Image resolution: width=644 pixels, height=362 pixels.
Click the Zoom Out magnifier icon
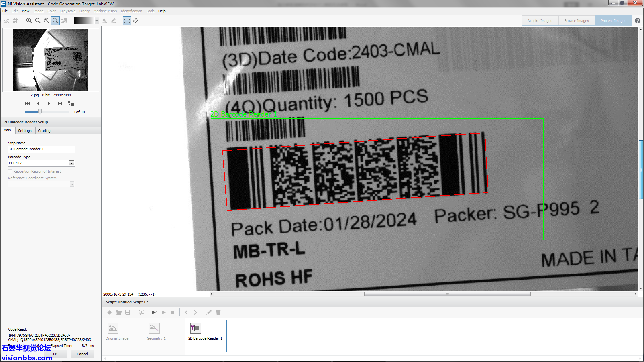click(x=38, y=21)
